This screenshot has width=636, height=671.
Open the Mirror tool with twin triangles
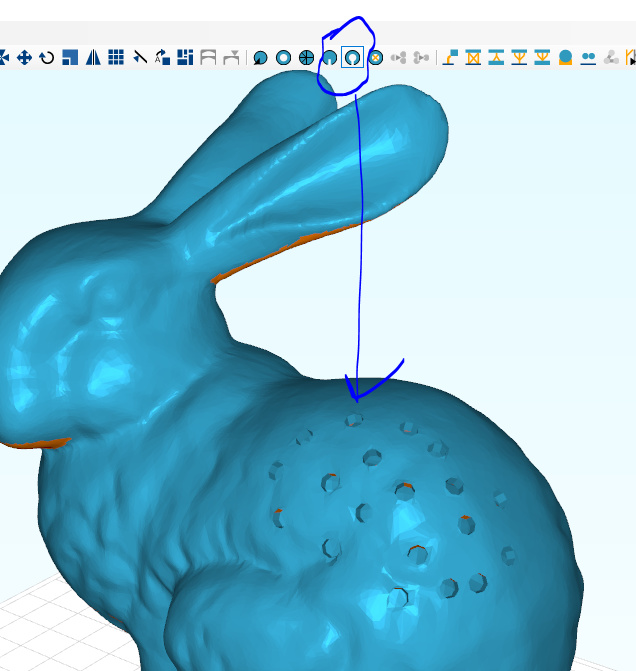pyautogui.click(x=93, y=57)
